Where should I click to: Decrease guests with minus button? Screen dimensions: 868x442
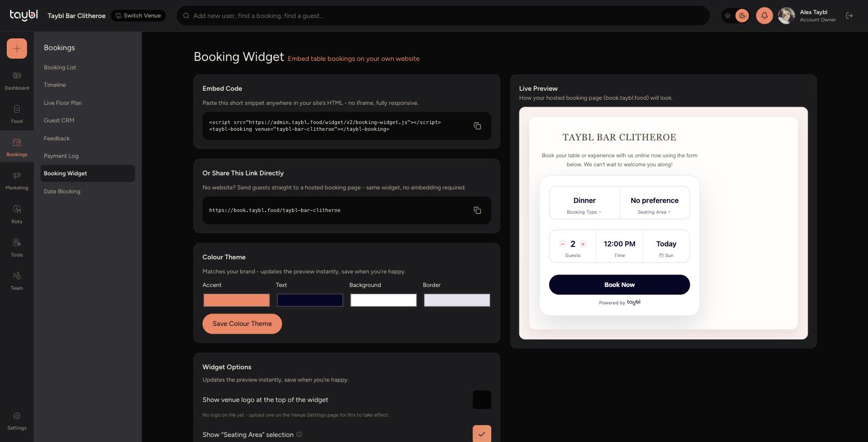tap(562, 244)
